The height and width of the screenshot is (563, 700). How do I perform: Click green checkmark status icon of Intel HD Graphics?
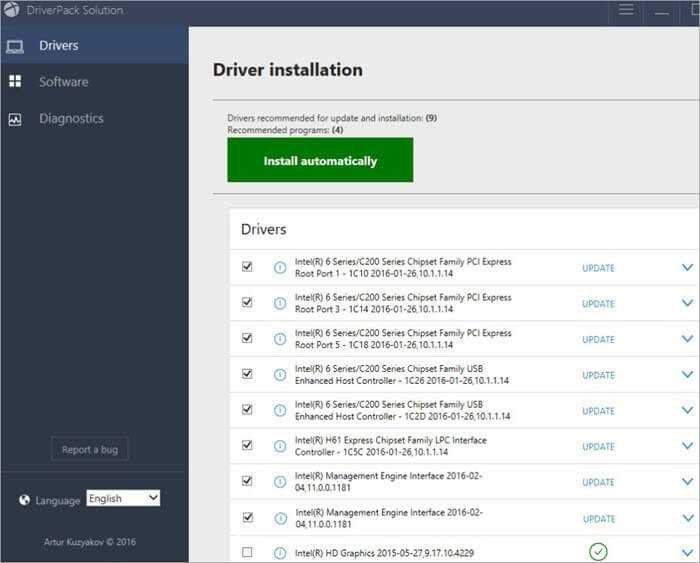coord(598,552)
